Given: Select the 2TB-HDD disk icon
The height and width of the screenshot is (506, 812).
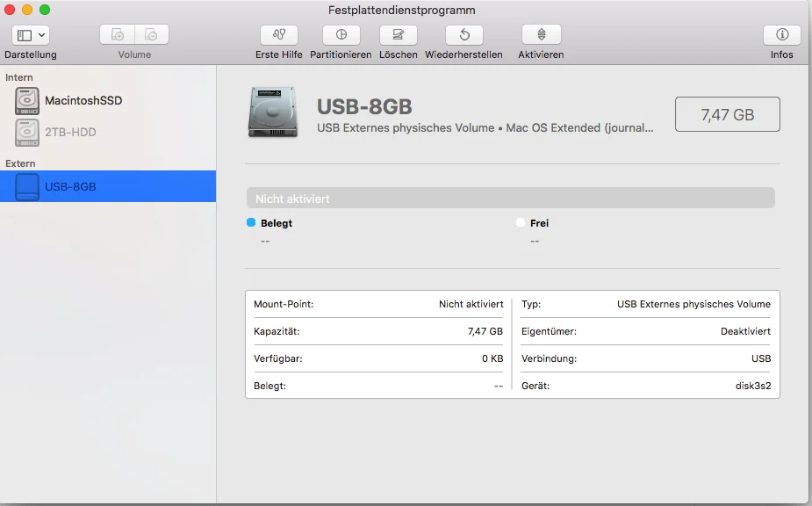Looking at the screenshot, I should 27,132.
